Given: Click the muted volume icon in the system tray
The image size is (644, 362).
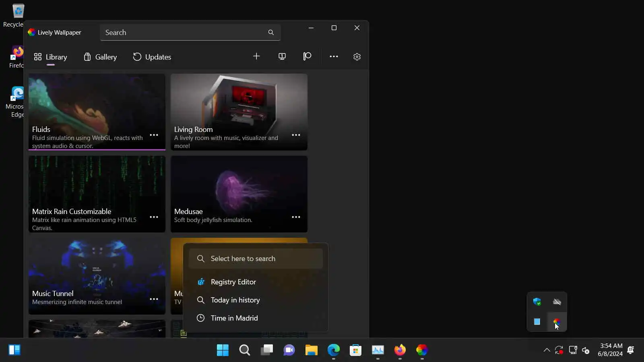Looking at the screenshot, I should pos(586,350).
